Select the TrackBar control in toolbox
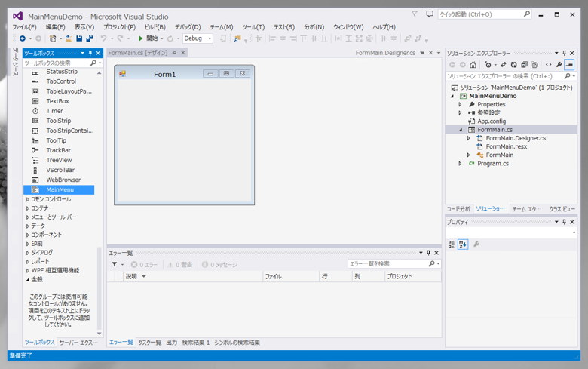The height and width of the screenshot is (369, 588). tap(59, 150)
